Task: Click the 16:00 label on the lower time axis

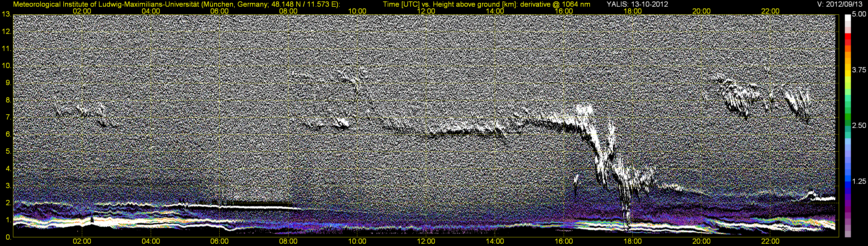Action: [564, 241]
